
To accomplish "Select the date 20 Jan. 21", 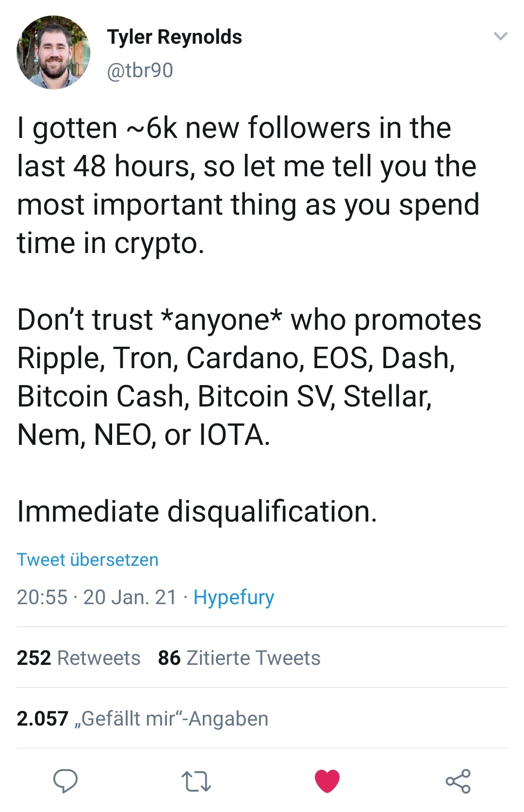I will point(130,597).
